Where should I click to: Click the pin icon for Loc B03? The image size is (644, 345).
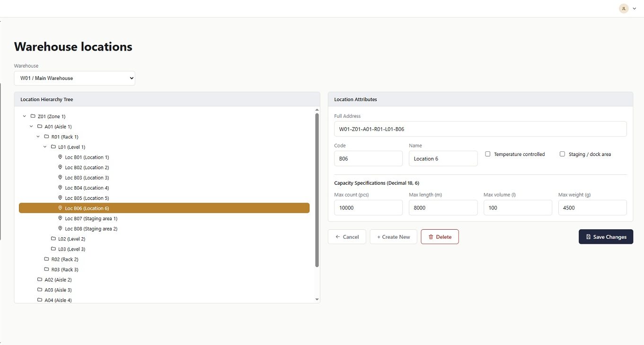click(x=60, y=178)
